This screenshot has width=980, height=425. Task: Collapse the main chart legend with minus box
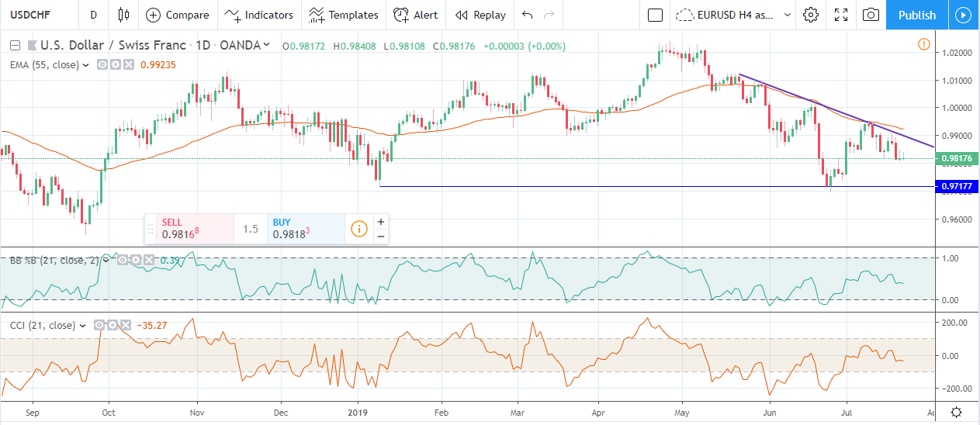pyautogui.click(x=15, y=45)
